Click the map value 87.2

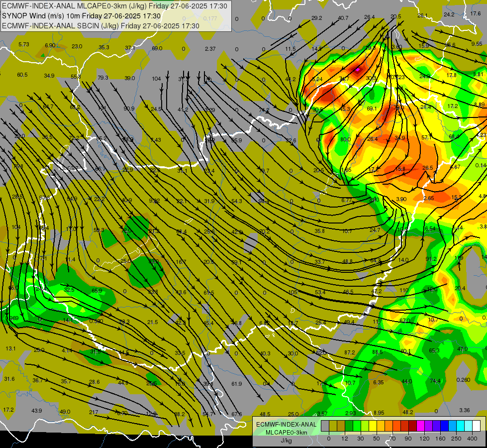tap(350, 352)
